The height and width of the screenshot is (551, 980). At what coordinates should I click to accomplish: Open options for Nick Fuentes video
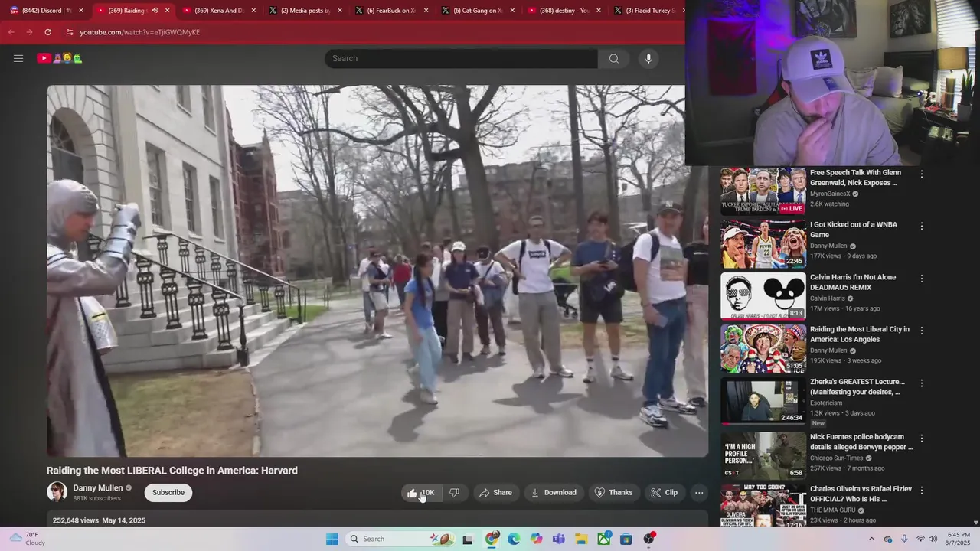pyautogui.click(x=921, y=438)
